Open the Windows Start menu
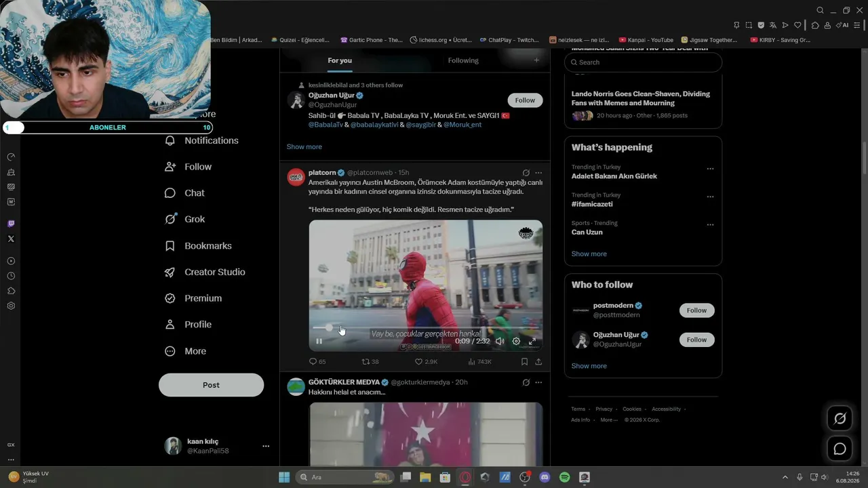This screenshot has width=868, height=488. point(284,477)
